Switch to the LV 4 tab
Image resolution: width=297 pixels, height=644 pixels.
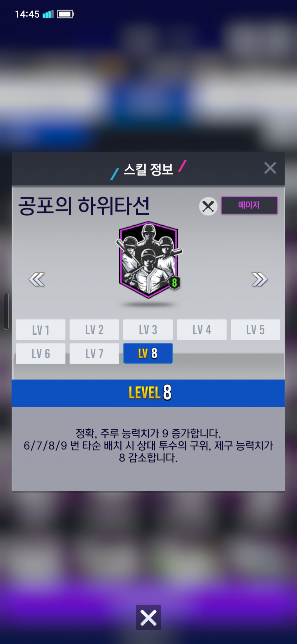tap(202, 329)
